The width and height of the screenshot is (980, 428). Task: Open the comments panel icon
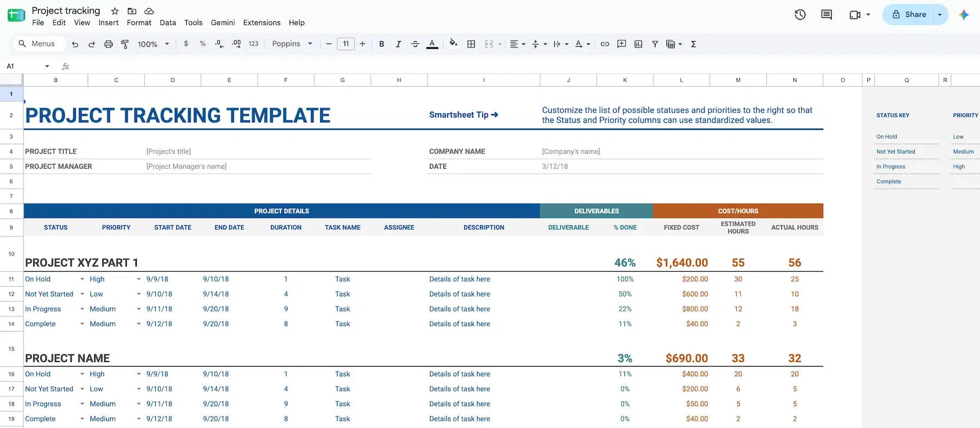[x=826, y=15]
